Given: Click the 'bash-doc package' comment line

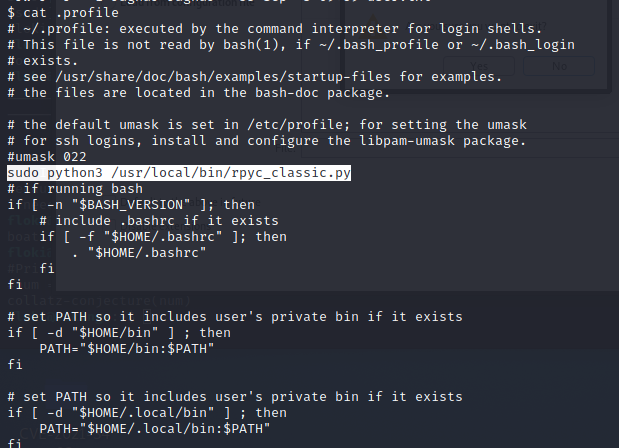Looking at the screenshot, I should pyautogui.click(x=199, y=93).
